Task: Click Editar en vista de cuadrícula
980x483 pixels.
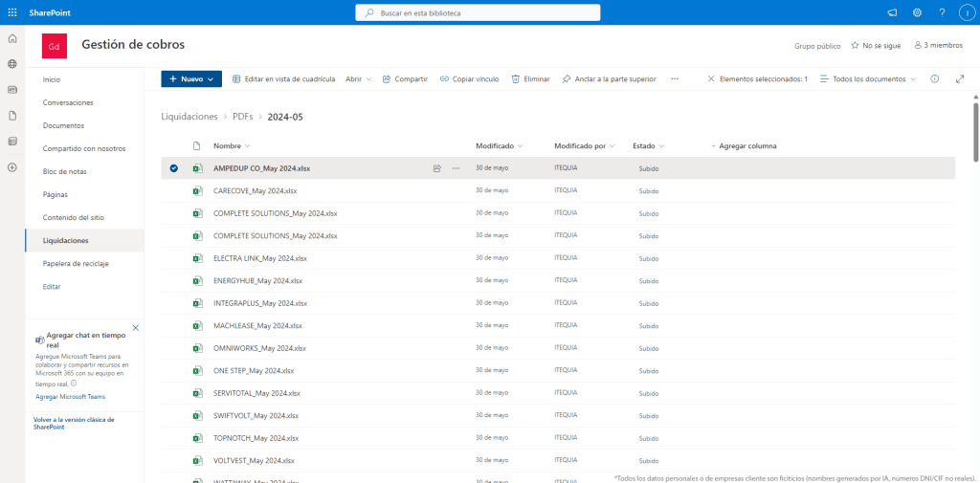Action: [283, 79]
